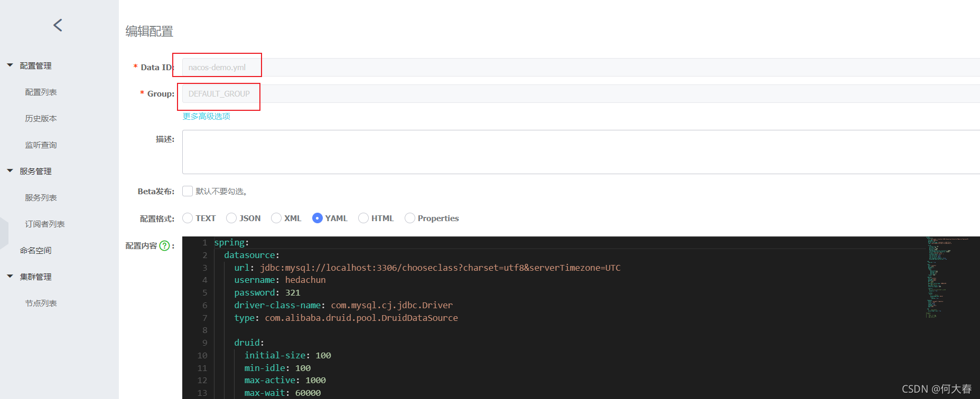Open 服务列表 in the sidebar
The image size is (980, 399).
click(x=41, y=197)
